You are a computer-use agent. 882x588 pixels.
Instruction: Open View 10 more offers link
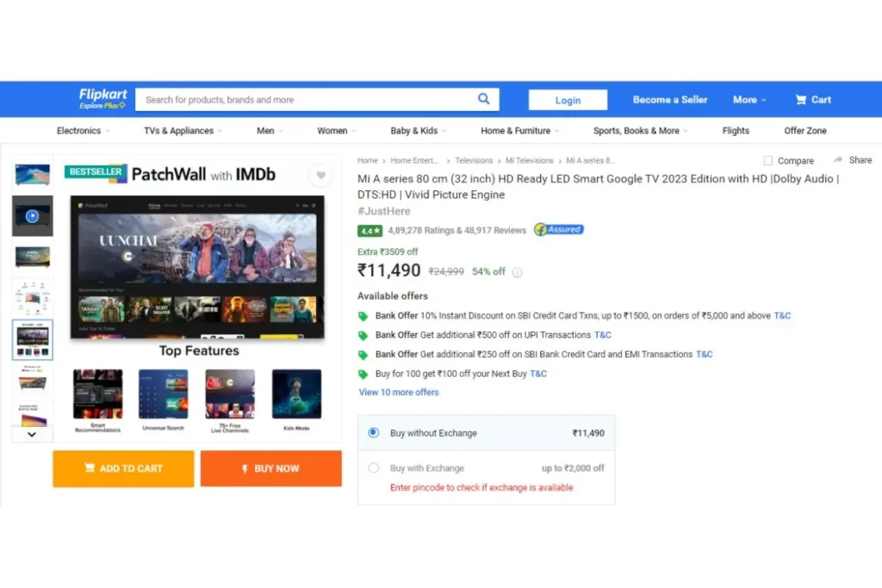399,393
